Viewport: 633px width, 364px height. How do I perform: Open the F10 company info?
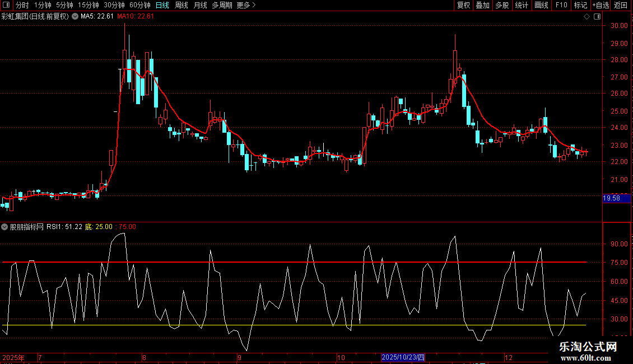(561, 5)
